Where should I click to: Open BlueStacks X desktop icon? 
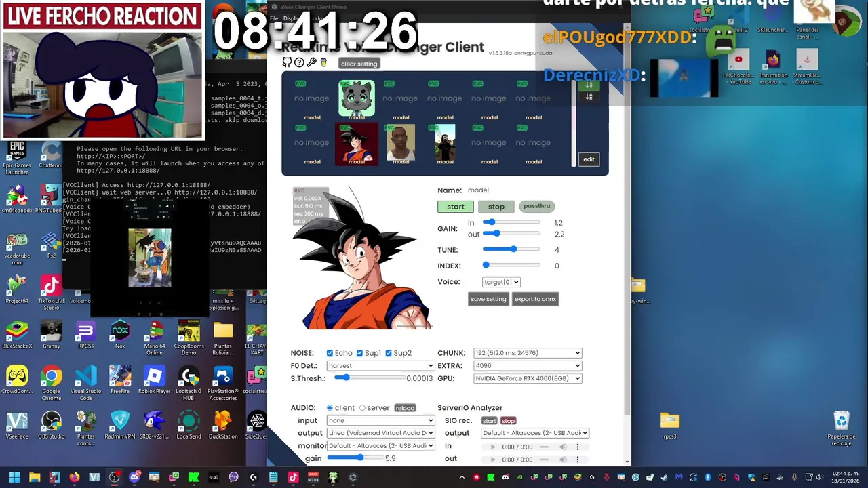pyautogui.click(x=17, y=336)
